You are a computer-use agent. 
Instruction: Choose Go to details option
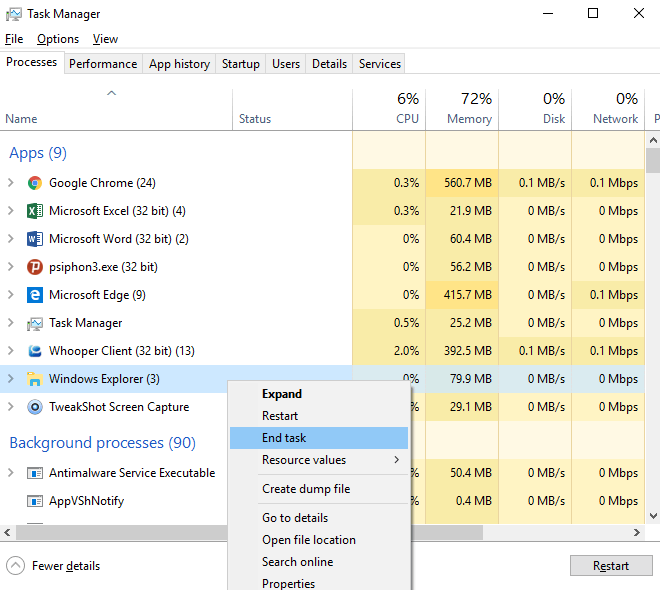[319, 518]
